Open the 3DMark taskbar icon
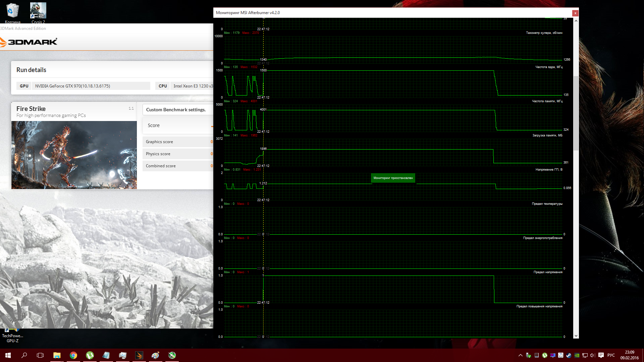The image size is (644, 362). (x=139, y=355)
